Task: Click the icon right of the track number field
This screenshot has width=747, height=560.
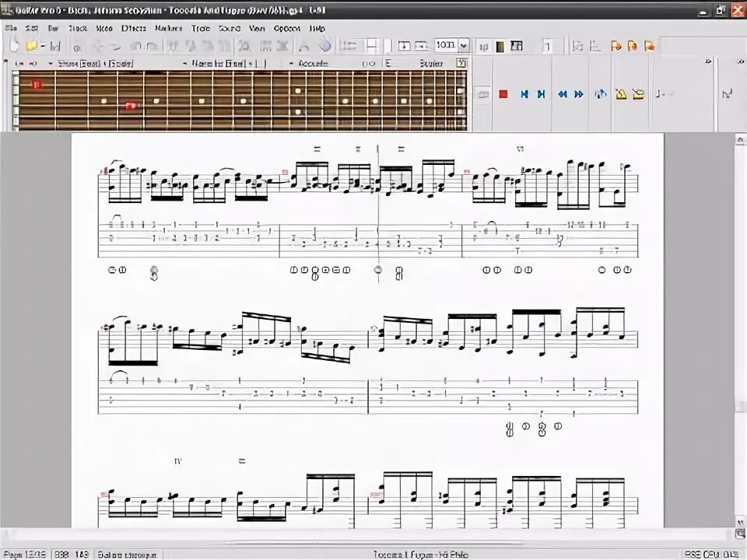Action: (x=577, y=46)
